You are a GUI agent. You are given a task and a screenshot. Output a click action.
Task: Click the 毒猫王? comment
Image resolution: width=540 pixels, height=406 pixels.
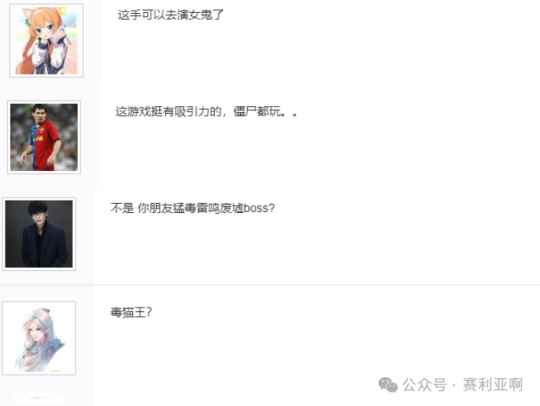(x=131, y=312)
